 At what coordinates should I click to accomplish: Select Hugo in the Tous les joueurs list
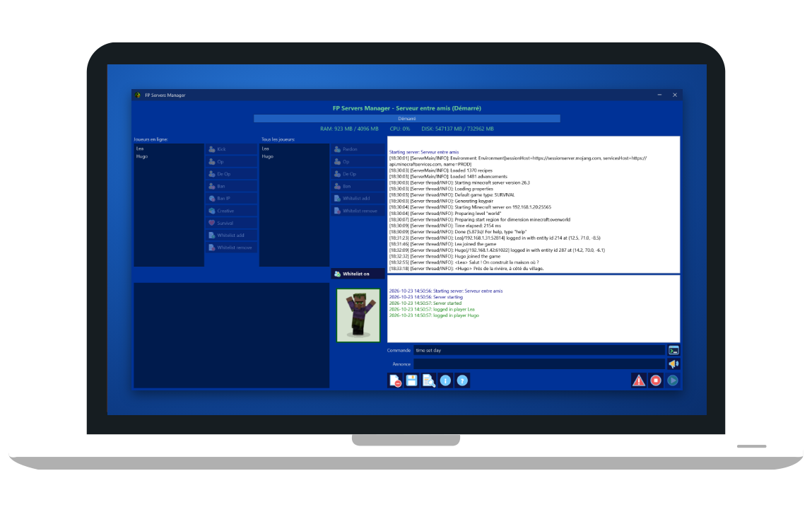[294, 156]
